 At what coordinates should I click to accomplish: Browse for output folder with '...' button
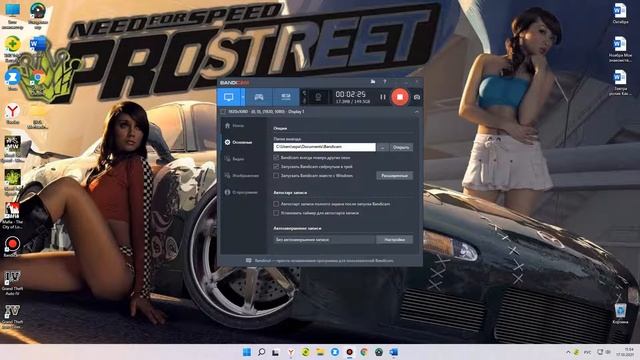[382, 147]
